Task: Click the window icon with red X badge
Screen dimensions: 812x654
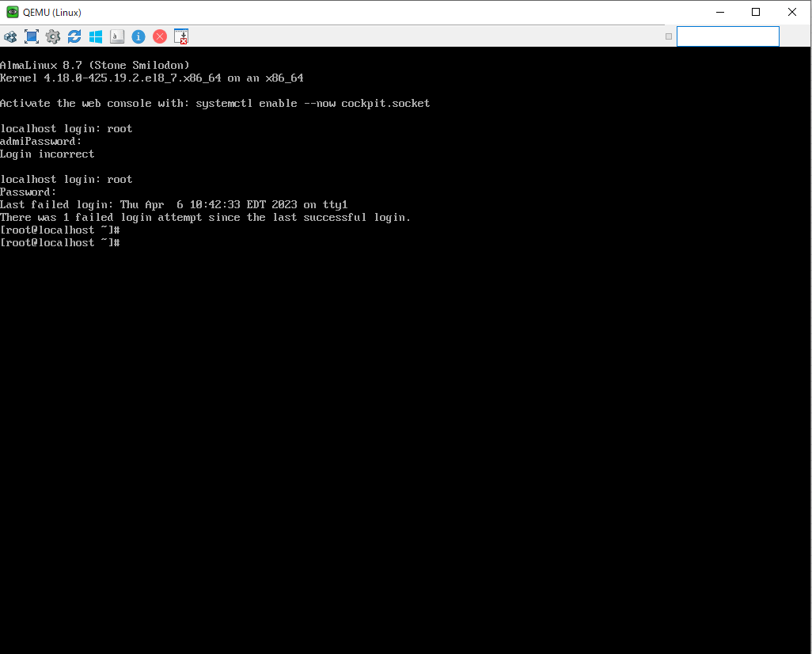Action: click(181, 36)
